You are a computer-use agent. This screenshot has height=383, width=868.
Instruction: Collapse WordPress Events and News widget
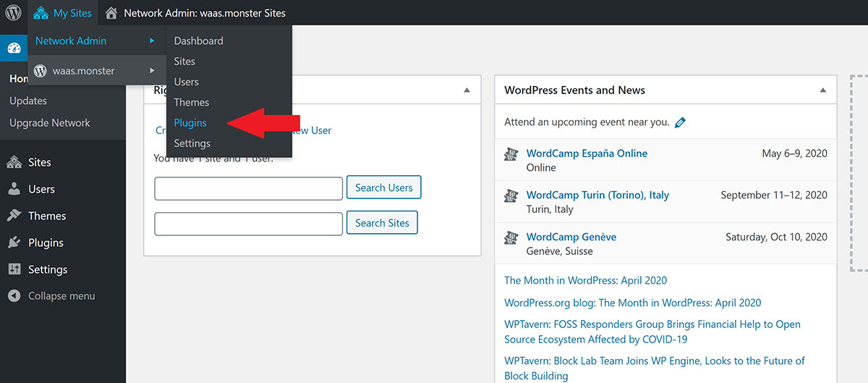822,91
